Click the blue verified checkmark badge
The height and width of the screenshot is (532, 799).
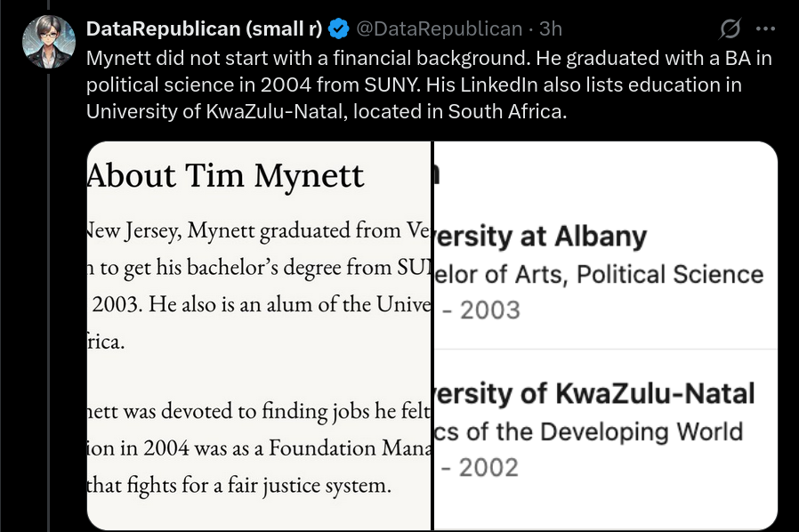[338, 28]
